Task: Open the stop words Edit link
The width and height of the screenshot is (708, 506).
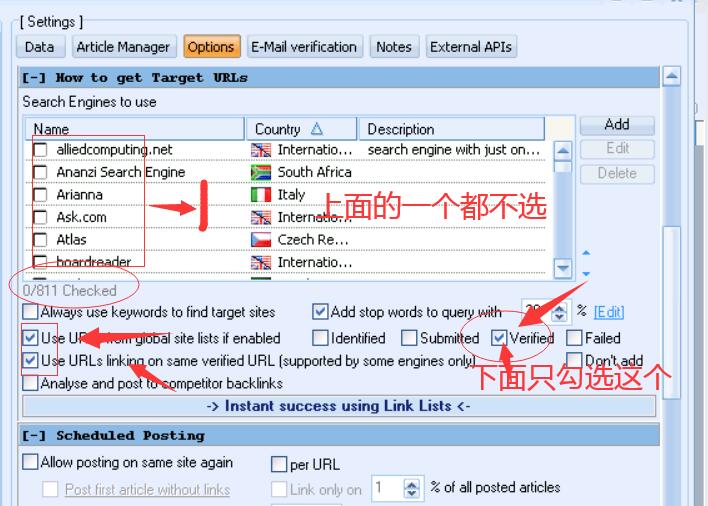Action: (608, 312)
